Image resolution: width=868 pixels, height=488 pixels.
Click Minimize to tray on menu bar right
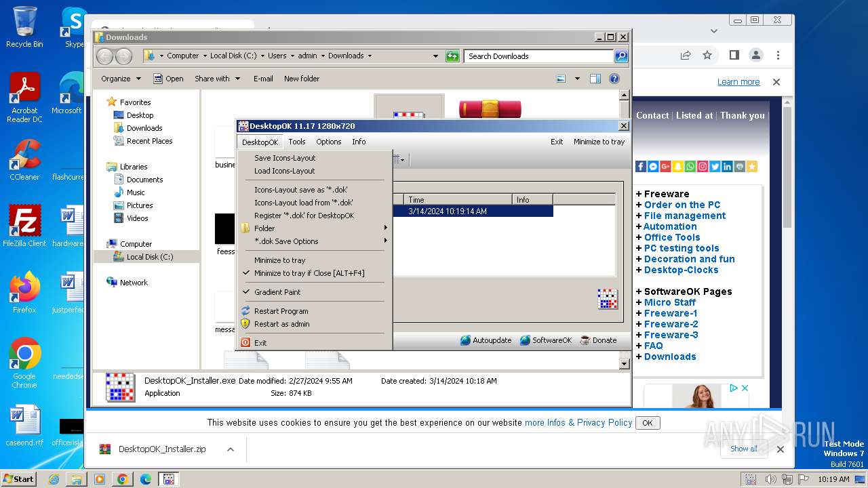599,142
